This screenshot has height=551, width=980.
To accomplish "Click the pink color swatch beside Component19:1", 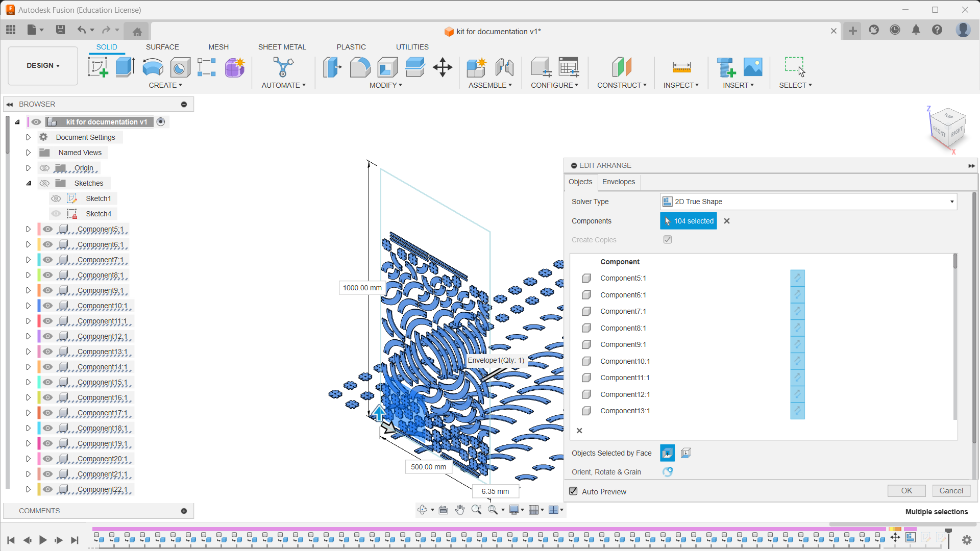I will coord(39,443).
